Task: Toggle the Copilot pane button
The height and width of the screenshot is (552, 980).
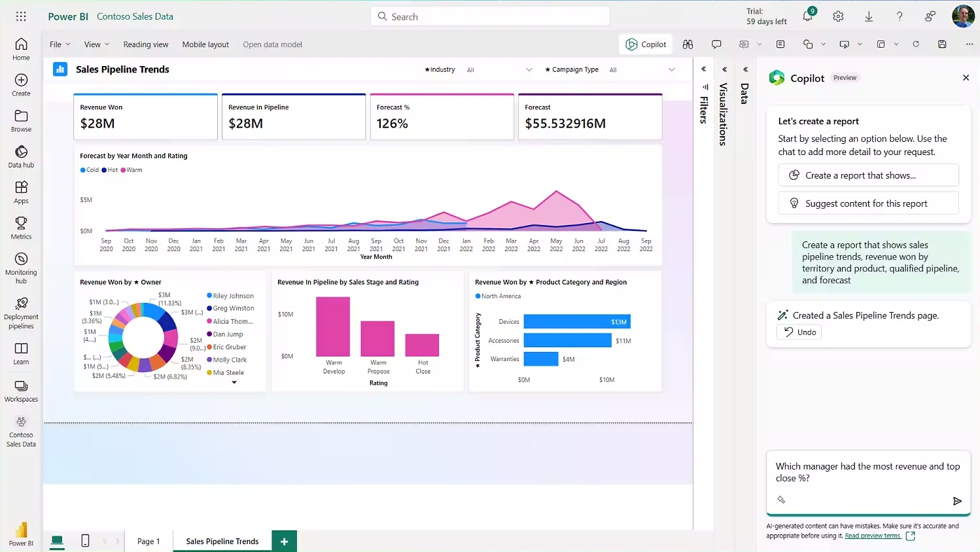Action: pyautogui.click(x=646, y=44)
